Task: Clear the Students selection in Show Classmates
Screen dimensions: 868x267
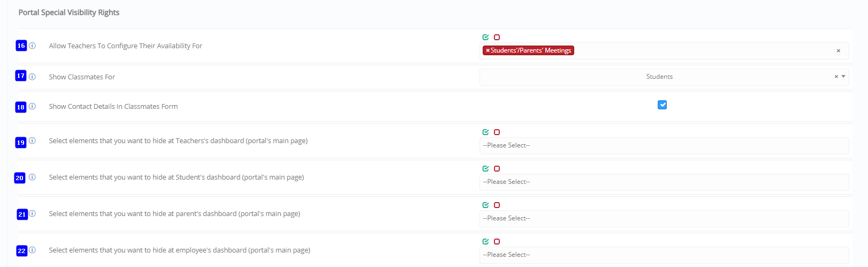Action: pyautogui.click(x=836, y=77)
